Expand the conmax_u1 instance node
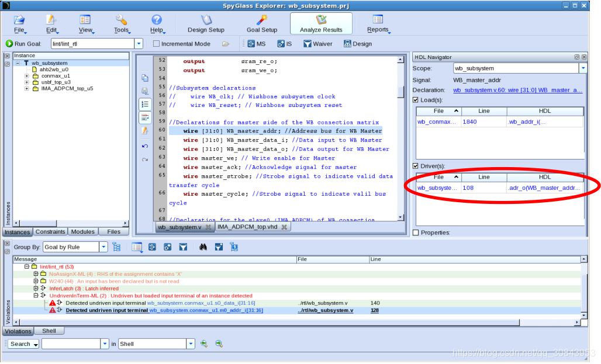Viewport: 601px width, 364px height. (27, 76)
